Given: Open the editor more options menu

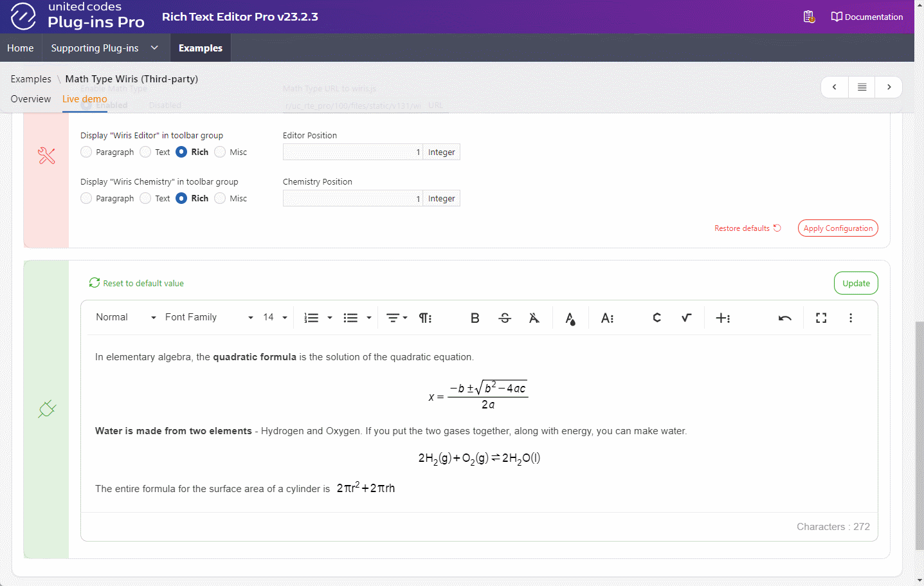Looking at the screenshot, I should click(851, 318).
